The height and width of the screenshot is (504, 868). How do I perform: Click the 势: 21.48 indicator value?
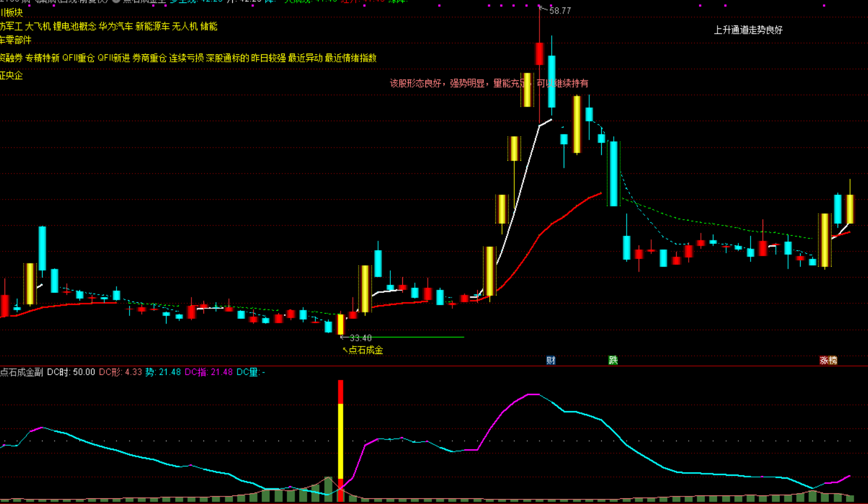pos(163,373)
